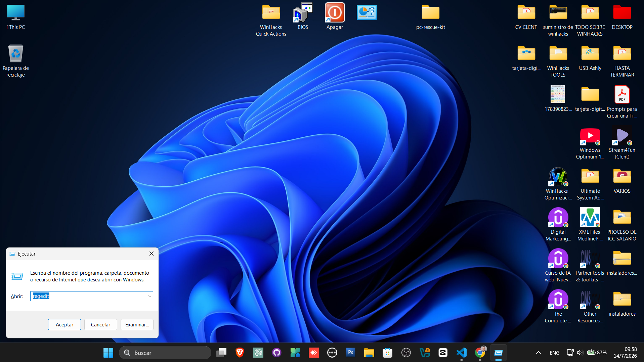The image size is (644, 362).
Task: Select the HASTA TERMINAR folder
Action: [x=622, y=61]
